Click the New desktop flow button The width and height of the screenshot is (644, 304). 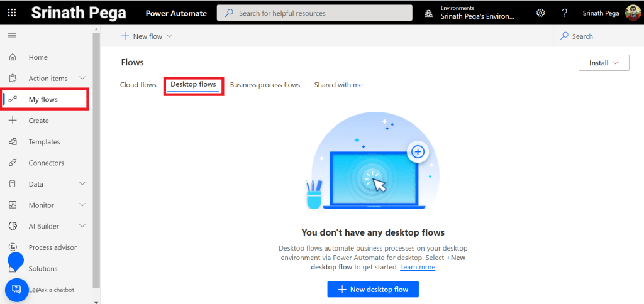tap(373, 289)
